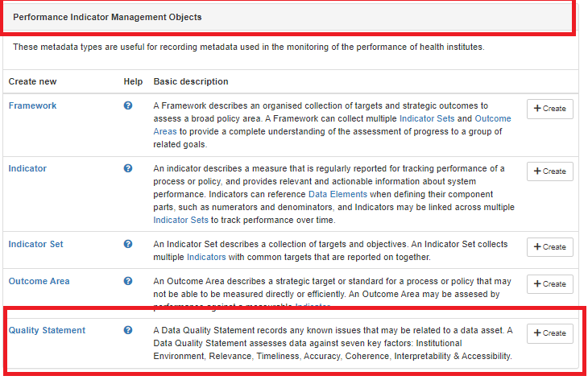The image size is (588, 380).
Task: Hit Create for Quality Statement
Action: [x=549, y=333]
